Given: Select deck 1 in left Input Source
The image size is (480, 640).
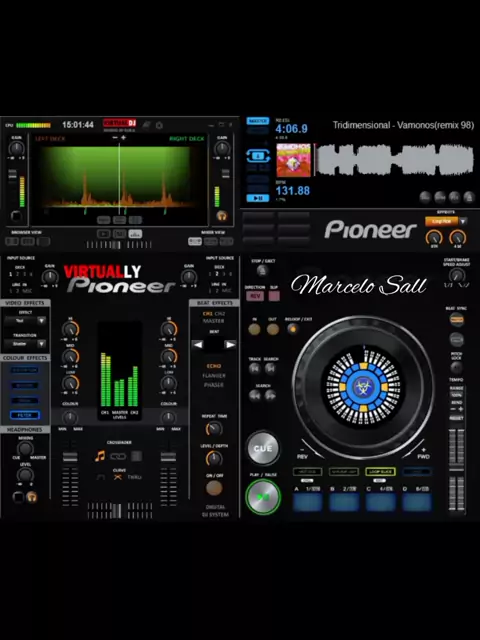Looking at the screenshot, I should tap(11, 274).
